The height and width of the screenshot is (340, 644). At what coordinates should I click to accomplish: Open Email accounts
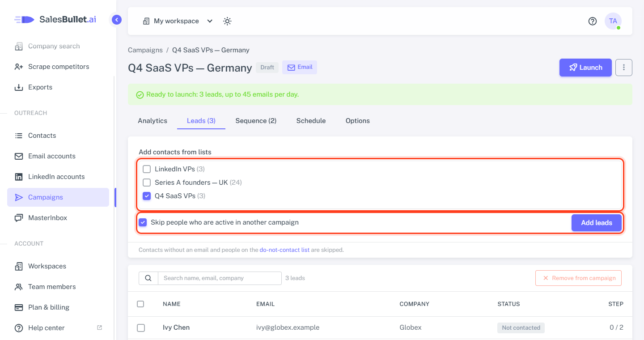click(x=58, y=156)
